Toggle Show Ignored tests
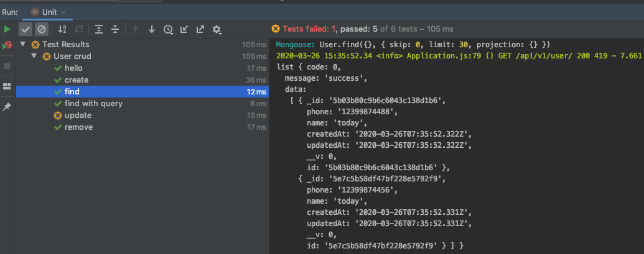 pos(41,29)
